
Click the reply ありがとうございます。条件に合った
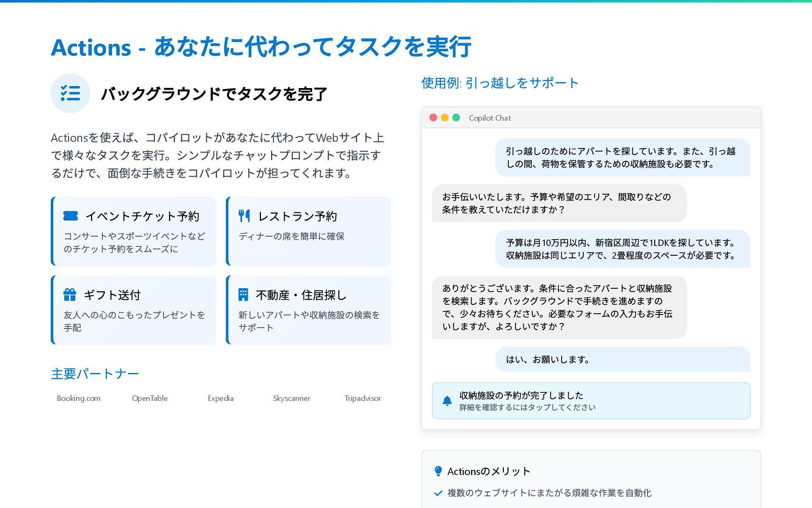pos(559,307)
